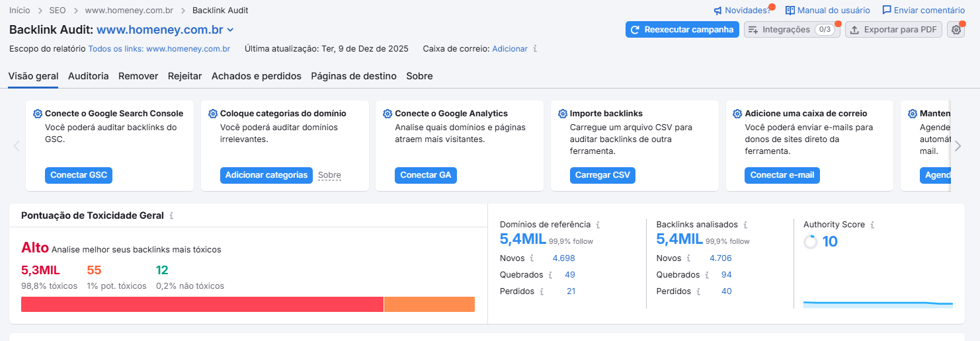The image size is (980, 341).
Task: Click the Conectar GA button
Action: pos(426,175)
